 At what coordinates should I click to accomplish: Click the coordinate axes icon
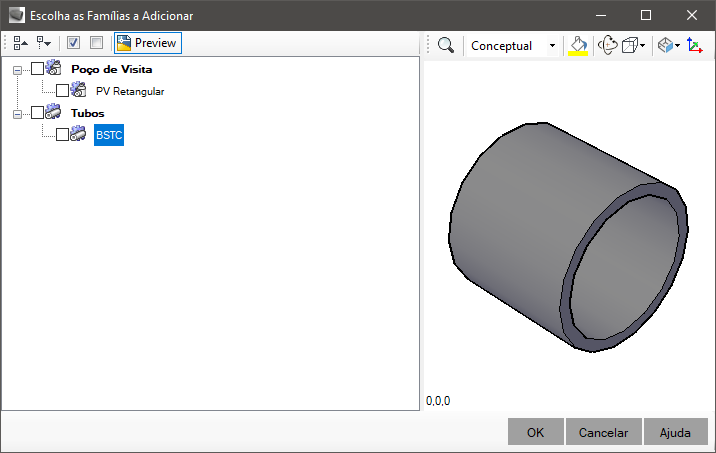point(695,45)
